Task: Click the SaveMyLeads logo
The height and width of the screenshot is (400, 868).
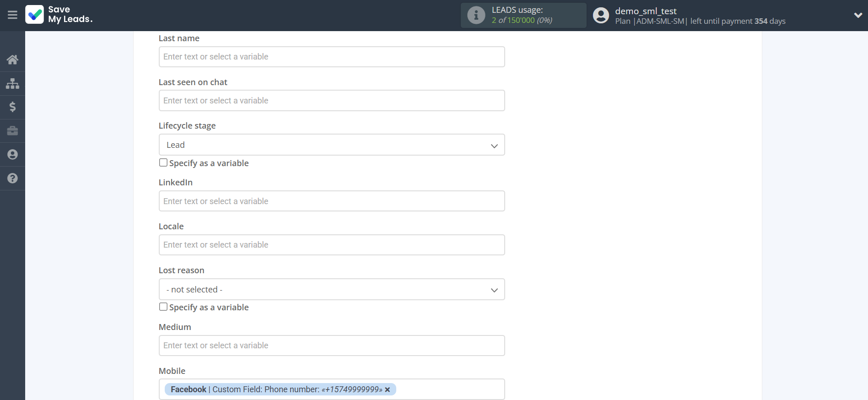Action: pyautogui.click(x=59, y=15)
